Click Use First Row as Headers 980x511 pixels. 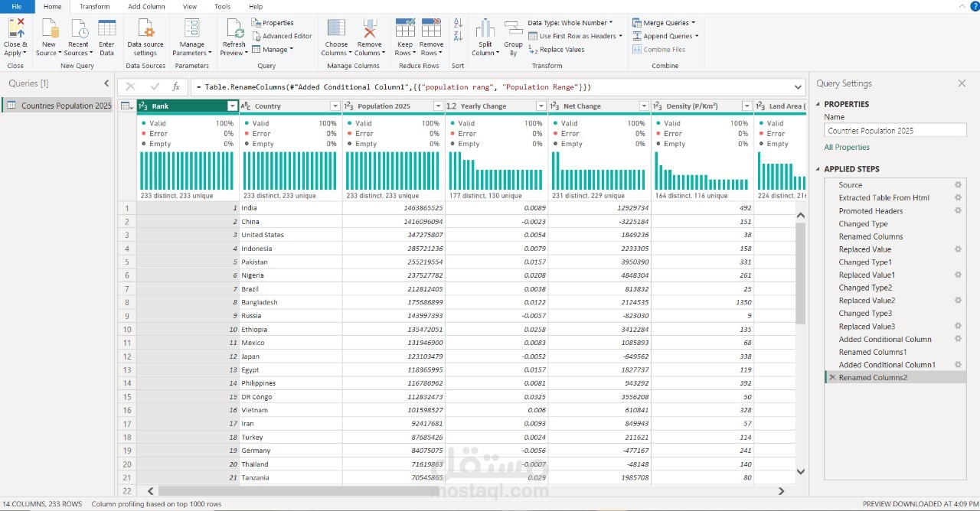point(575,36)
